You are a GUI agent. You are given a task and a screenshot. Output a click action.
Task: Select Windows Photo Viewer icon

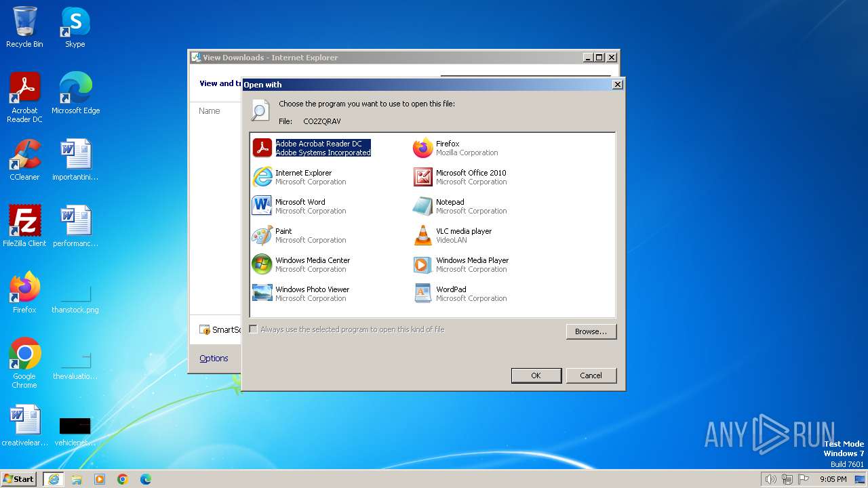262,293
